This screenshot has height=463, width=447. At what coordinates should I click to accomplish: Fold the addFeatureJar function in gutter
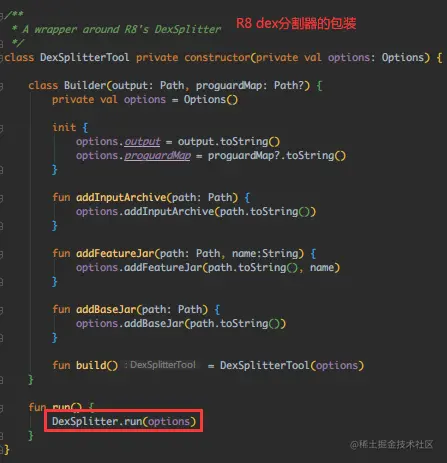[x=2, y=254]
